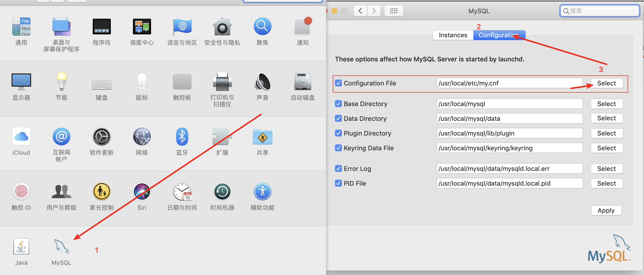Click Select for Error Log
Image resolution: width=644 pixels, height=275 pixels.
(606, 168)
